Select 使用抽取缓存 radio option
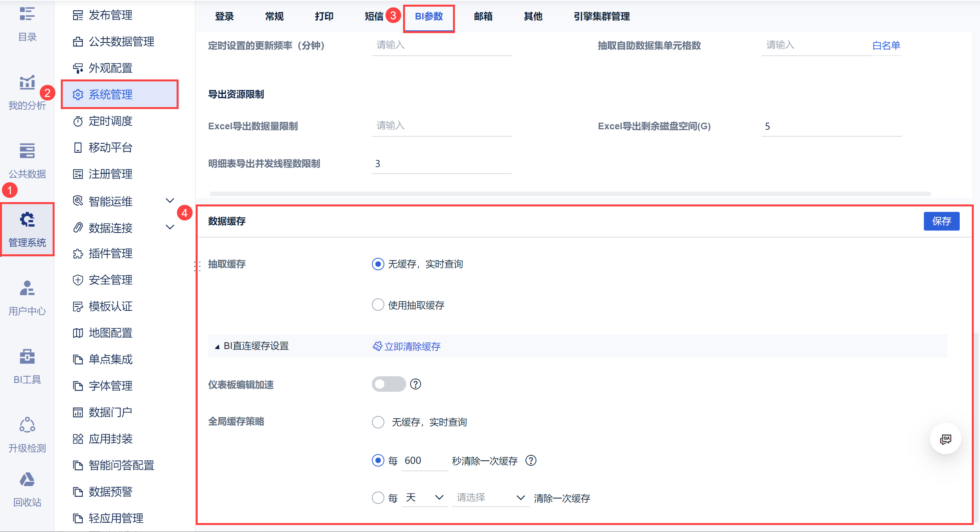The image size is (980, 532). pyautogui.click(x=378, y=305)
